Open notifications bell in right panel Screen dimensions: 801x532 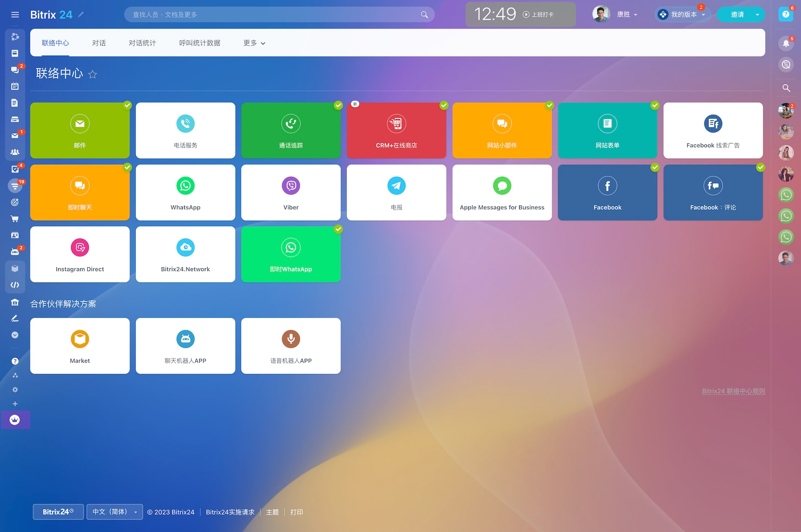(786, 43)
